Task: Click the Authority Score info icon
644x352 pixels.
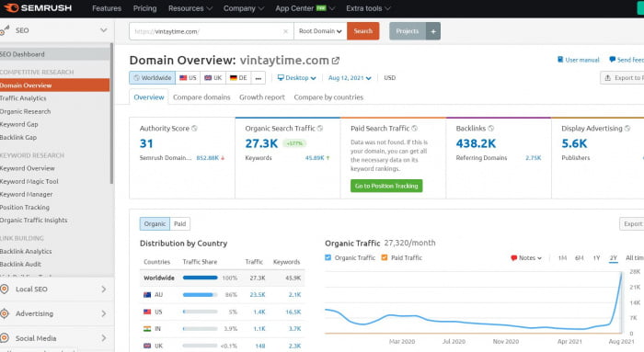Action: [194, 129]
